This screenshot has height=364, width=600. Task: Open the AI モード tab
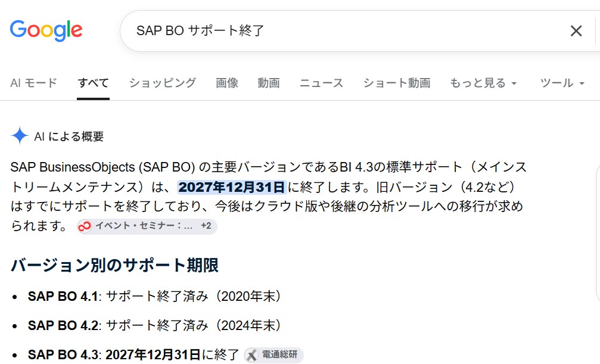point(34,83)
